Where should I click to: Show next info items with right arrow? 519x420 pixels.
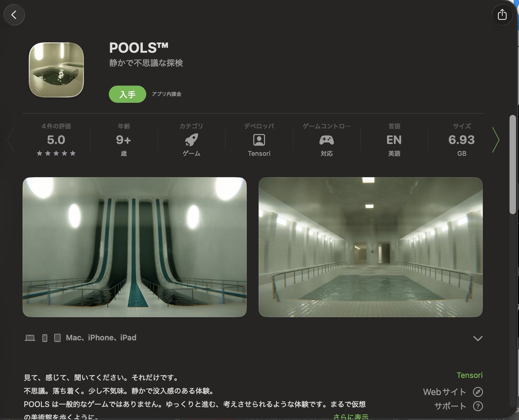pos(496,140)
